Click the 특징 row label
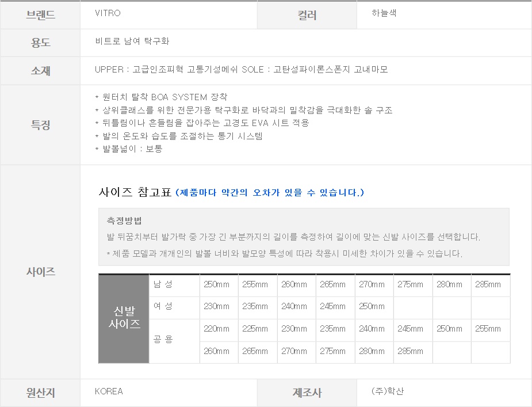 pyautogui.click(x=40, y=125)
